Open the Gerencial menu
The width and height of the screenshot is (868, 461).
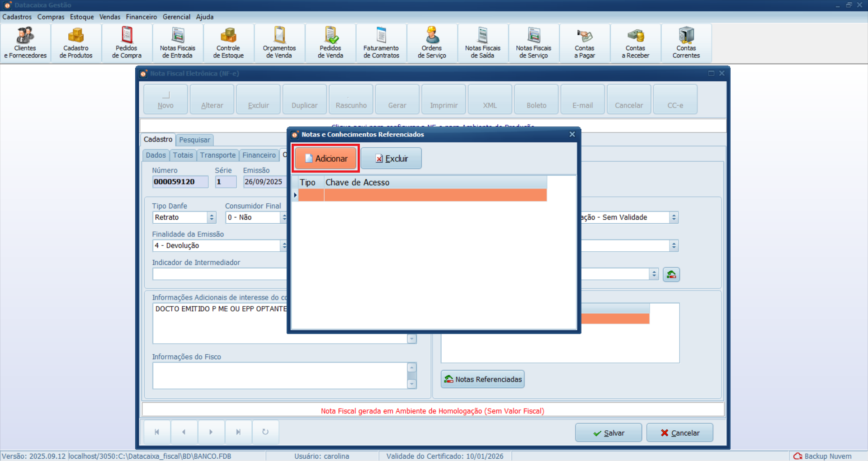176,17
